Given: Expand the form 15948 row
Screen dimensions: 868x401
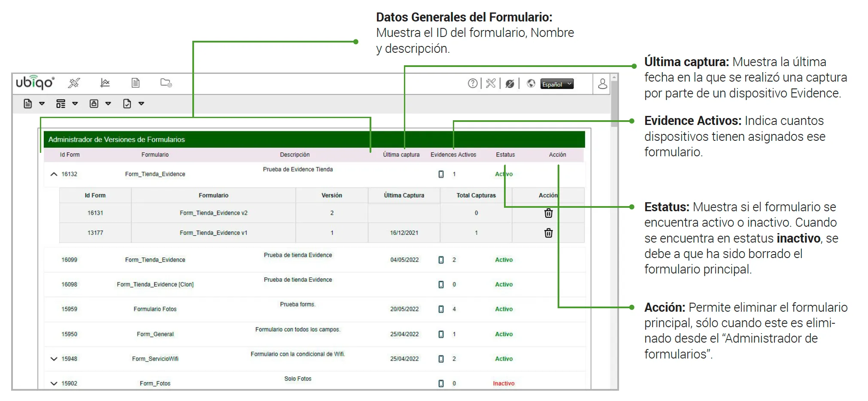Looking at the screenshot, I should coord(54,359).
